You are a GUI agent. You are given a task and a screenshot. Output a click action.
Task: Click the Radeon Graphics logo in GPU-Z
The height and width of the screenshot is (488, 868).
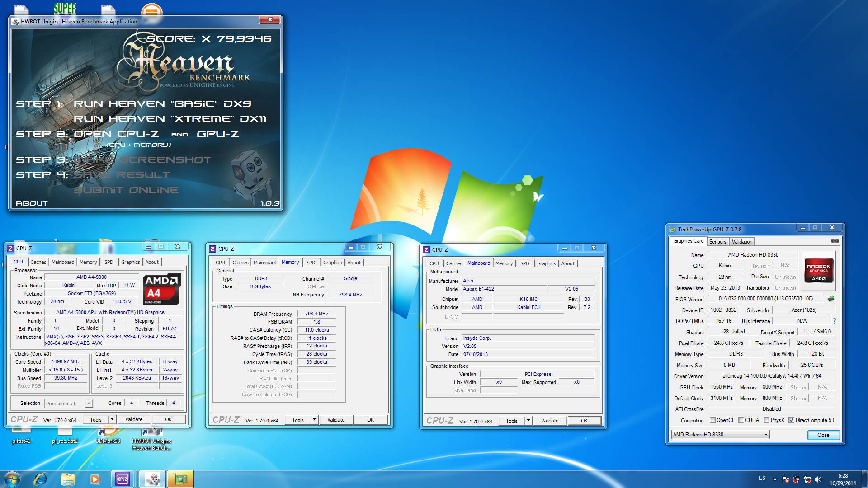click(819, 270)
